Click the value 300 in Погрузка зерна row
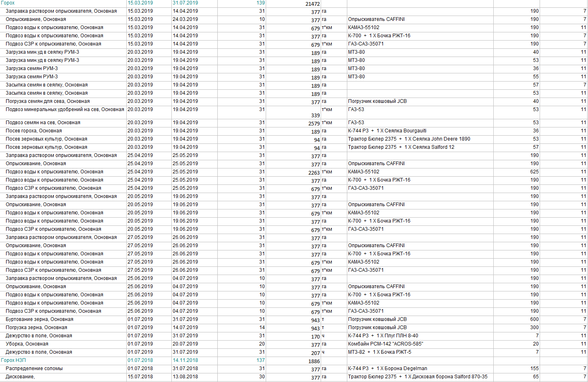Image resolution: width=588 pixels, height=382 pixels. 534,327
